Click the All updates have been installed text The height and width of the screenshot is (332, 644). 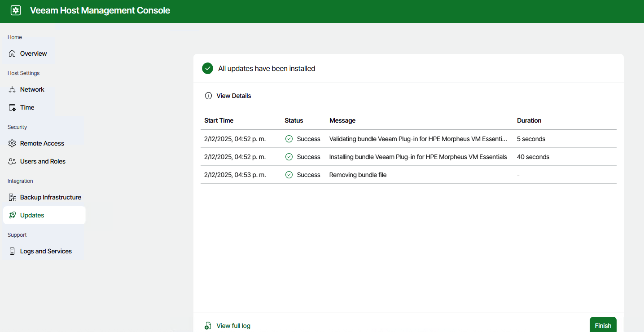point(267,69)
